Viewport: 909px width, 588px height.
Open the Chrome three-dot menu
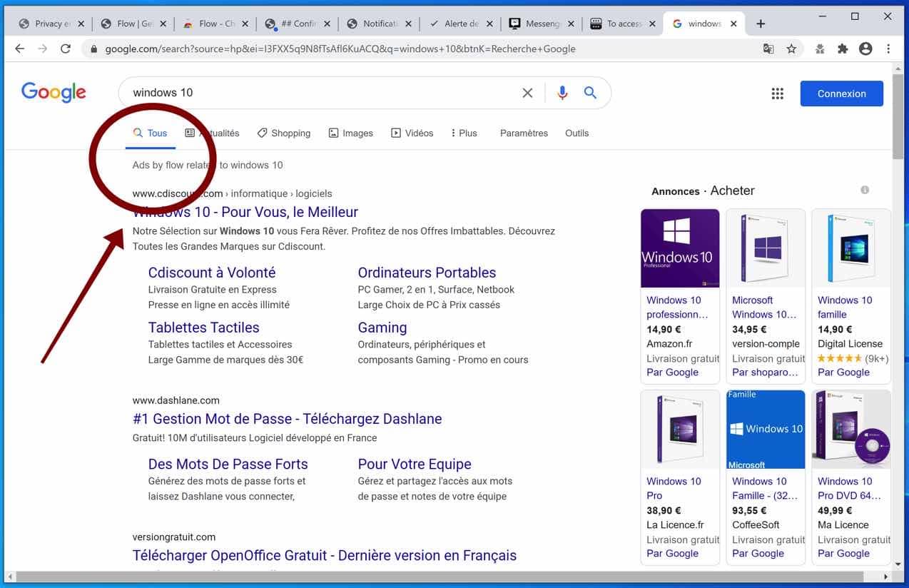coord(888,49)
